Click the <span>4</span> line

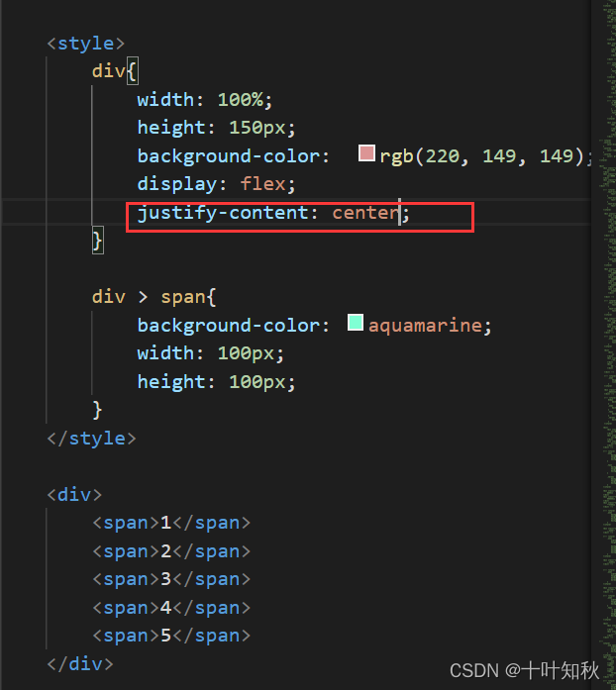(x=171, y=608)
